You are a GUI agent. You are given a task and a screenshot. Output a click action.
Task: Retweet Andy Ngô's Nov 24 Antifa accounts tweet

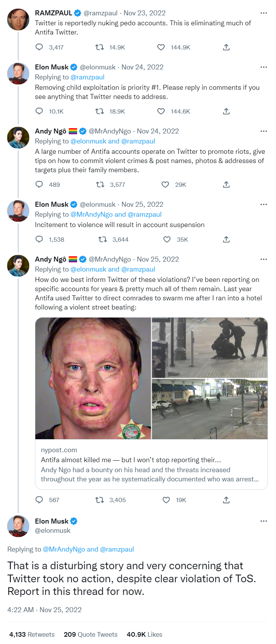point(100,184)
